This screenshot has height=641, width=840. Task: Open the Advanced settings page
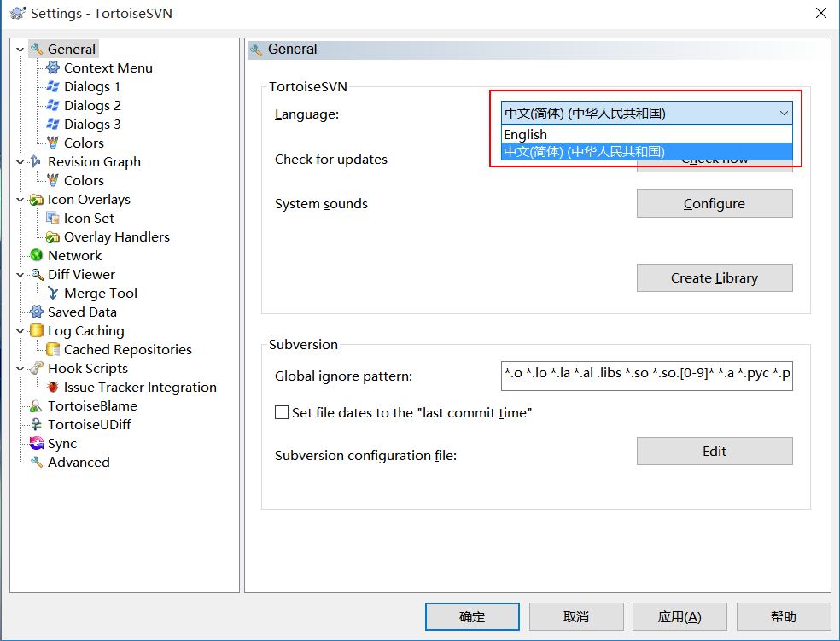coord(79,462)
